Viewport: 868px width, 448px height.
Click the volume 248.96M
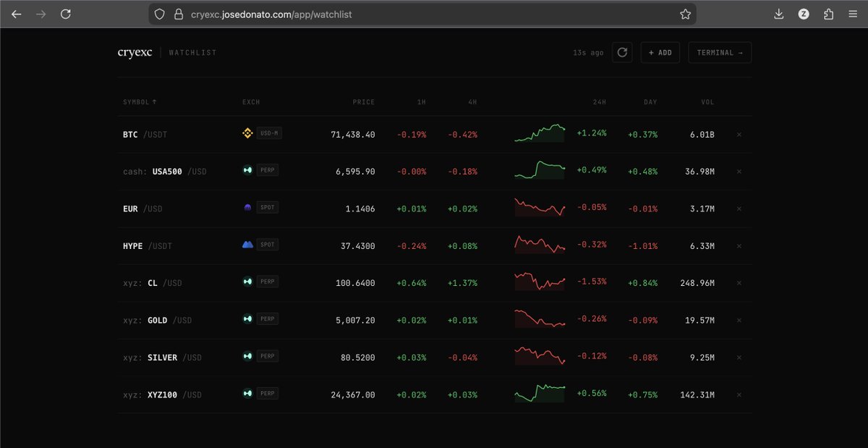pos(697,283)
